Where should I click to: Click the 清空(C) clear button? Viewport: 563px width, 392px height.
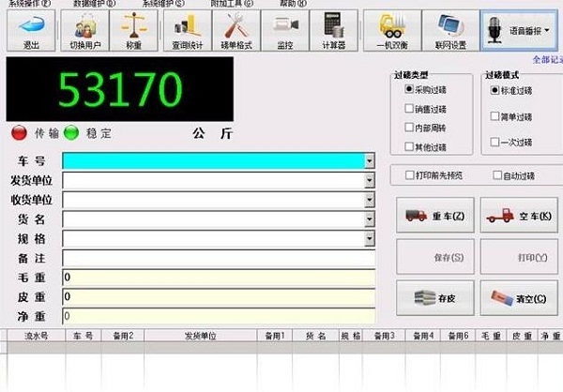(519, 298)
